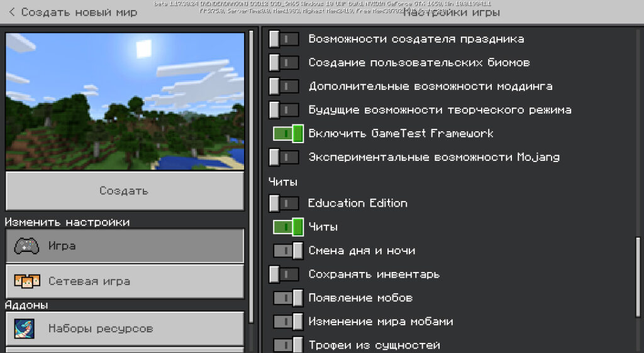Open the Игра settings tab
This screenshot has width=644, height=353.
pyautogui.click(x=125, y=246)
